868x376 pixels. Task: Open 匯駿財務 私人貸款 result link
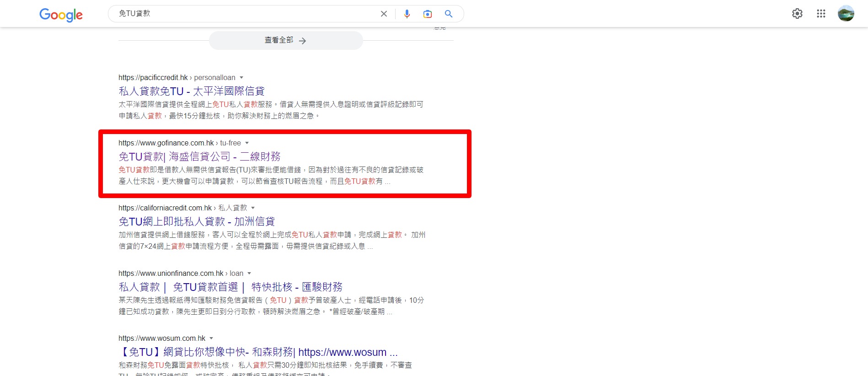(x=230, y=287)
